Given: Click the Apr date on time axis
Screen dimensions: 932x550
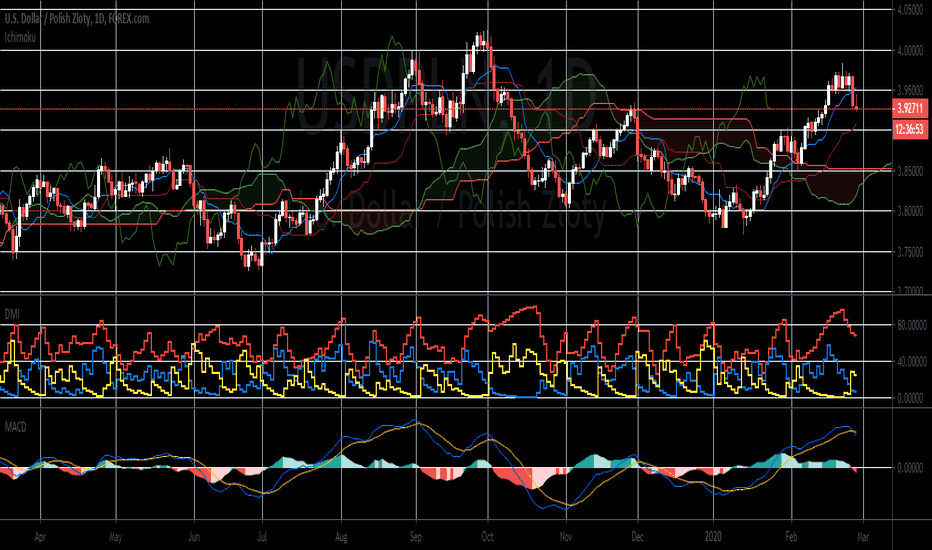Looking at the screenshot, I should 40,537.
